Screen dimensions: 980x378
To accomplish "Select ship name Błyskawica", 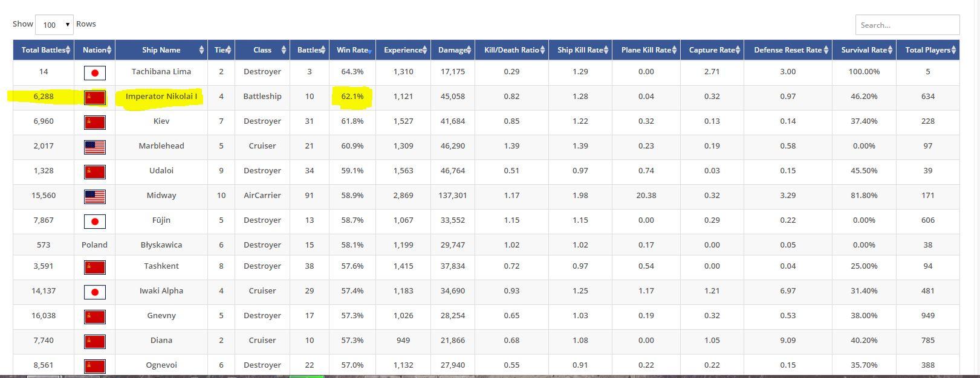I will [x=161, y=245].
